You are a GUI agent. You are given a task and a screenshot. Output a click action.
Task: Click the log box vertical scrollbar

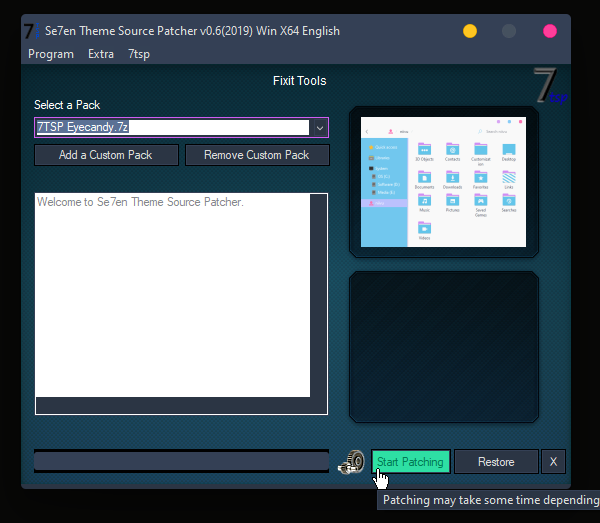318,295
